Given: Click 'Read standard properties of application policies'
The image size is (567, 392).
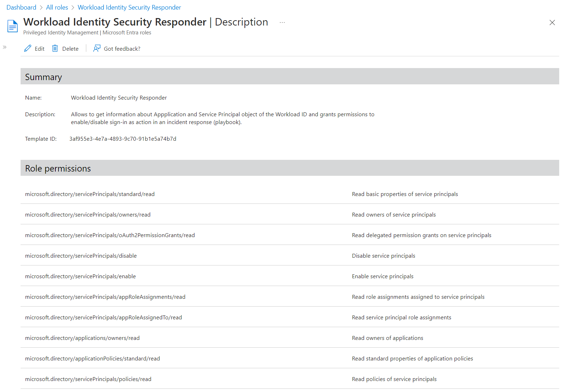Looking at the screenshot, I should (x=412, y=359).
